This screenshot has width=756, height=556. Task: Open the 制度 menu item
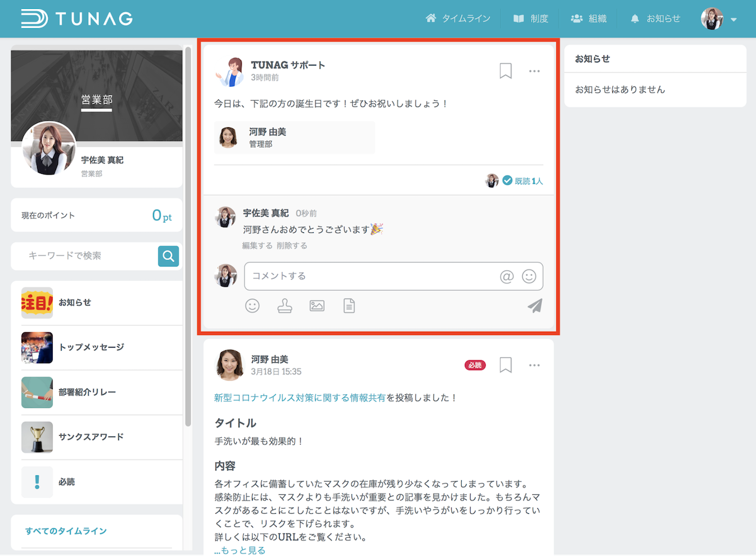(530, 19)
